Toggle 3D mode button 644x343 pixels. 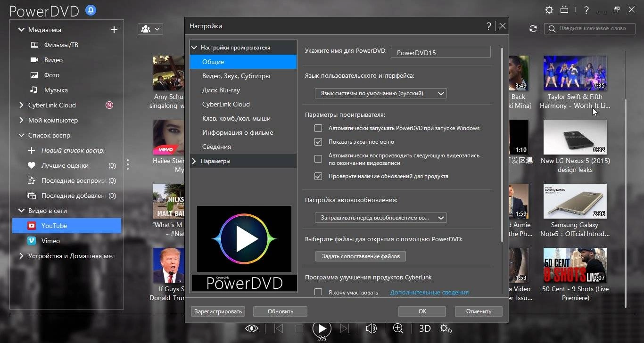[425, 328]
